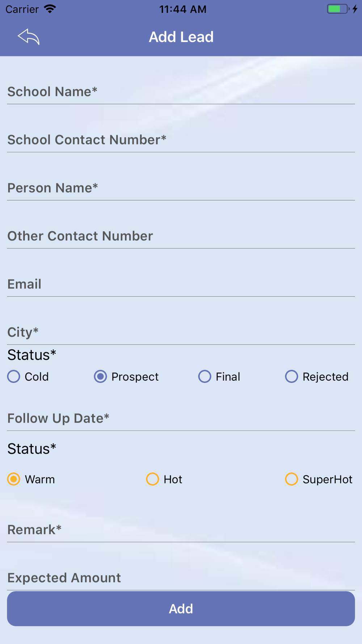Click the School Contact Number field
Screen dimensions: 362x644
181,140
